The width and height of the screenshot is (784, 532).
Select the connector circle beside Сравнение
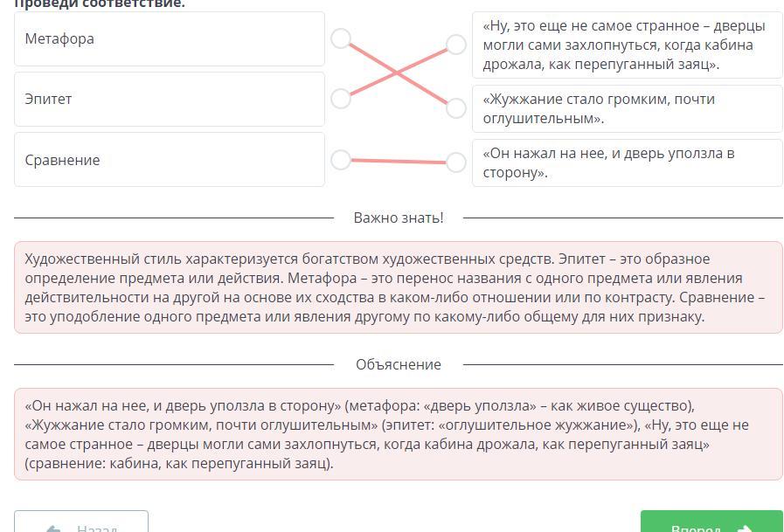point(341,160)
